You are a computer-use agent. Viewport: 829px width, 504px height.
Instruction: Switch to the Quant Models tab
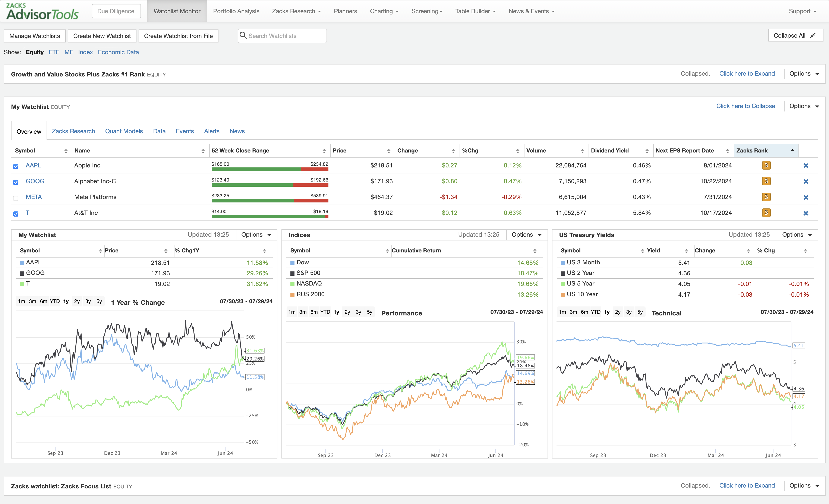point(124,131)
